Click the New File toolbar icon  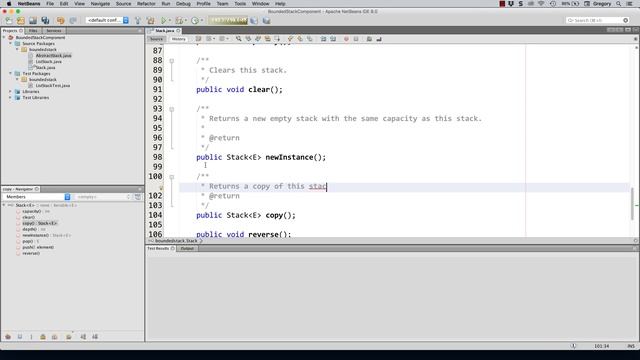(9, 20)
